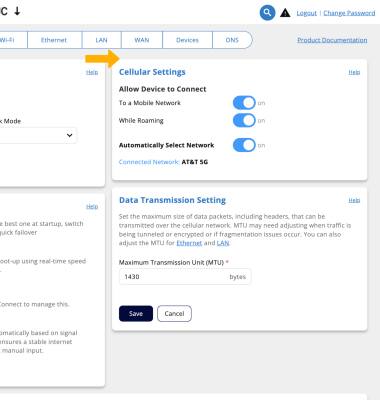Click Help in Data Transmission Setting card

pos(354,200)
